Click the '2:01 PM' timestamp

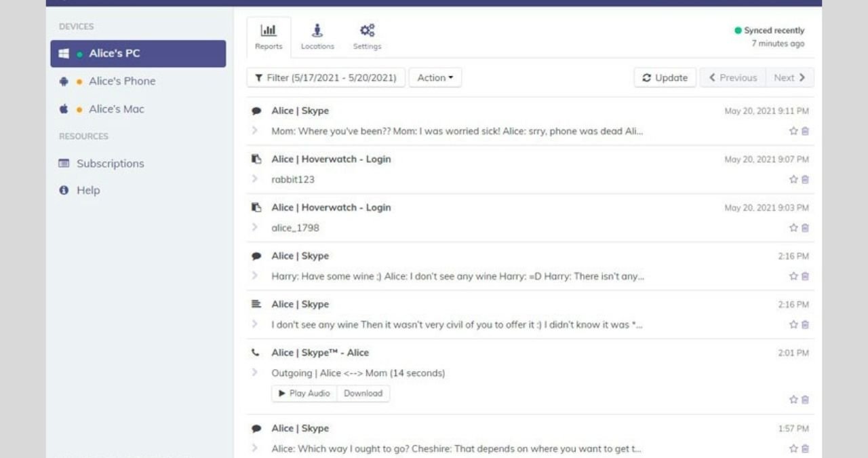point(793,353)
